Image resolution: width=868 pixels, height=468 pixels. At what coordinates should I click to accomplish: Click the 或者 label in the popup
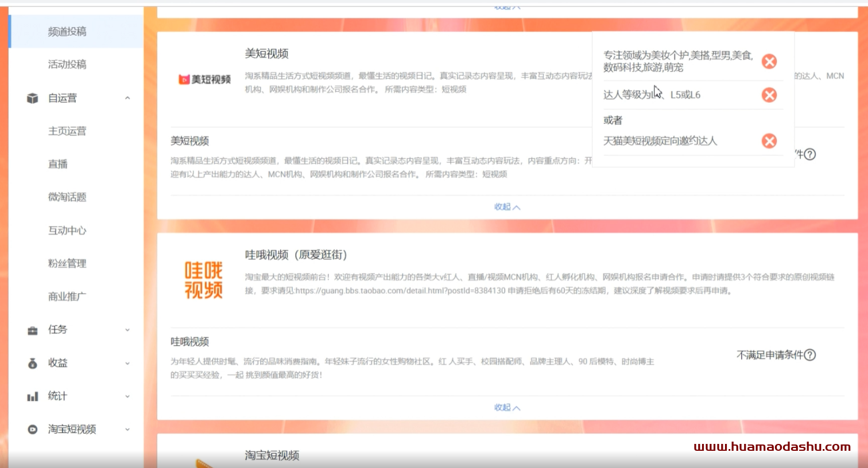coord(613,120)
